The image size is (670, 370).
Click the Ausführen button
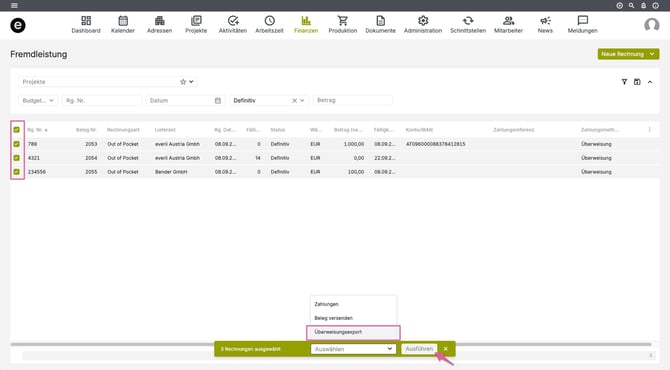(x=419, y=349)
